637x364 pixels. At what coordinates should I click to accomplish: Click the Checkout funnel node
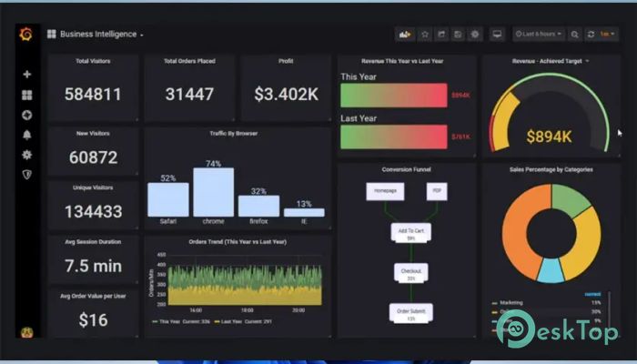pos(411,273)
